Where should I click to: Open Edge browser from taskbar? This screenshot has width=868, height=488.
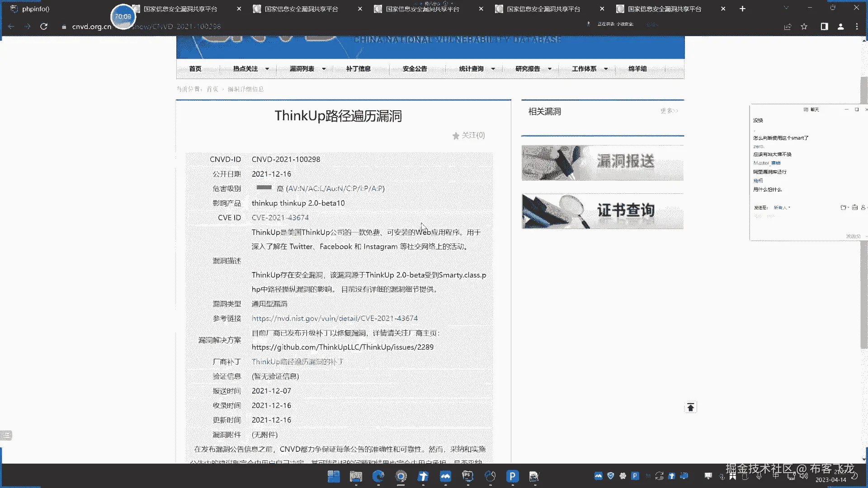[x=378, y=476]
